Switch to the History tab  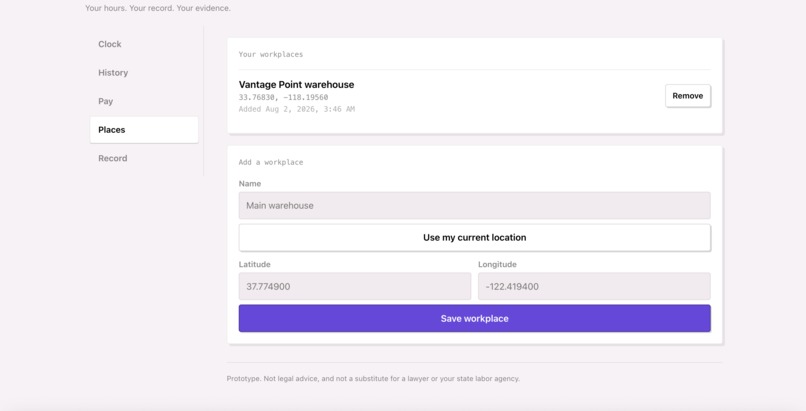(144, 73)
